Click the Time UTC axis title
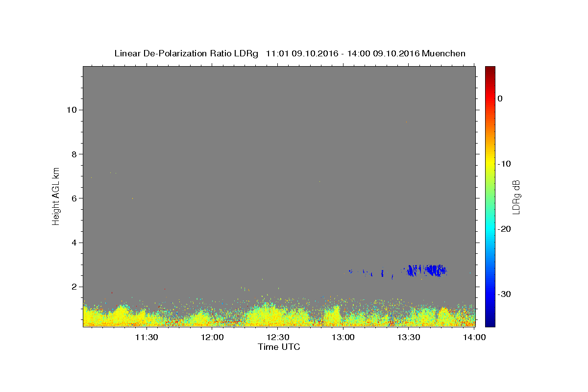588x392 pixels. pos(279,347)
